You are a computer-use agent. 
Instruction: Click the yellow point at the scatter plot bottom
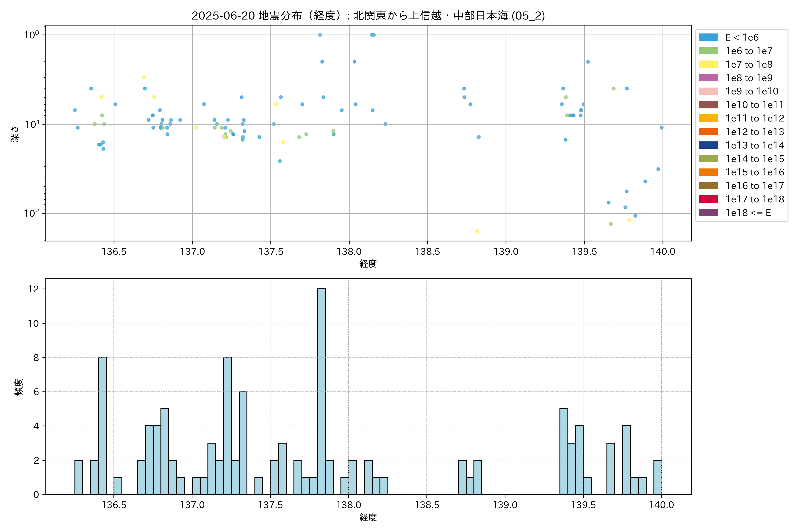477,231
